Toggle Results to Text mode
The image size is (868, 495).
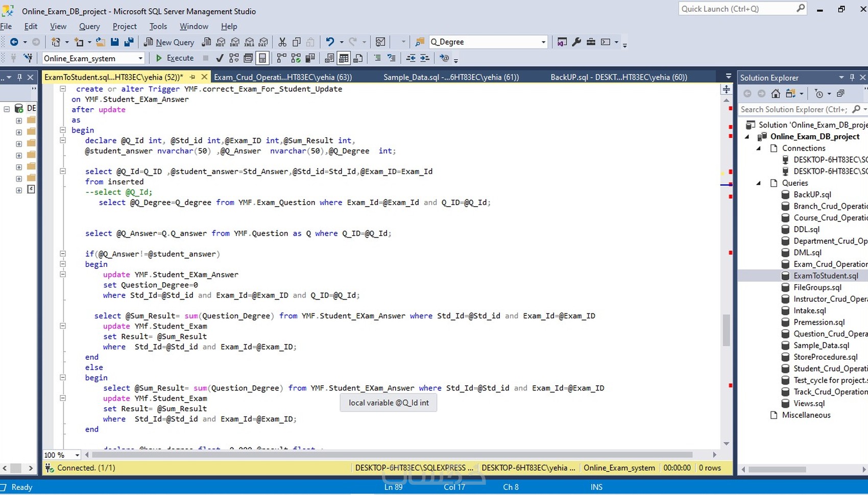pyautogui.click(x=329, y=58)
